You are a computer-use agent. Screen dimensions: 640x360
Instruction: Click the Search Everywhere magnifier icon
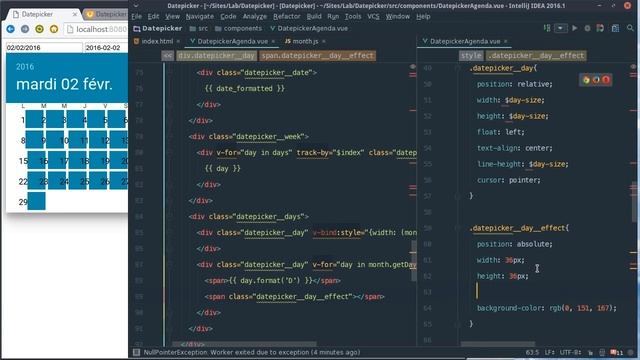(630, 28)
